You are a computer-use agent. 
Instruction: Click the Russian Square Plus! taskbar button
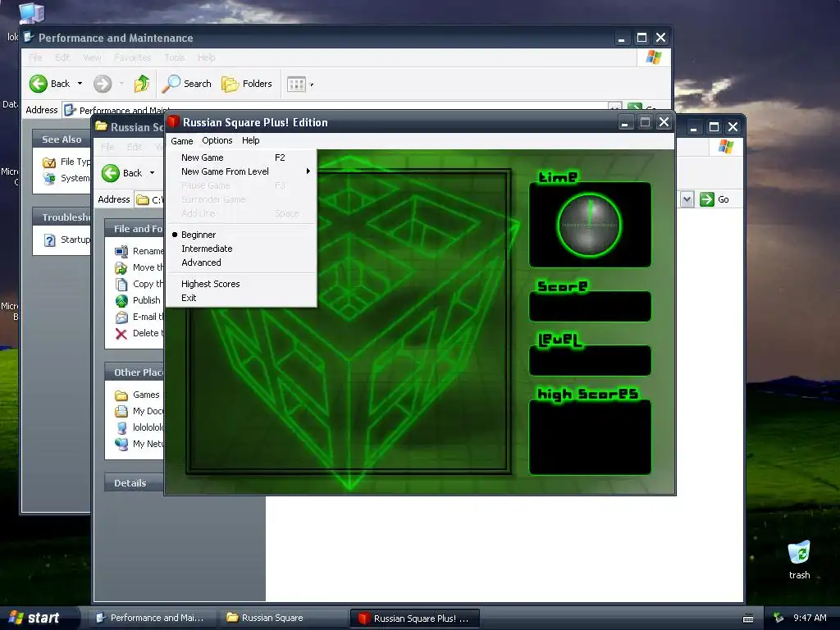pos(414,619)
